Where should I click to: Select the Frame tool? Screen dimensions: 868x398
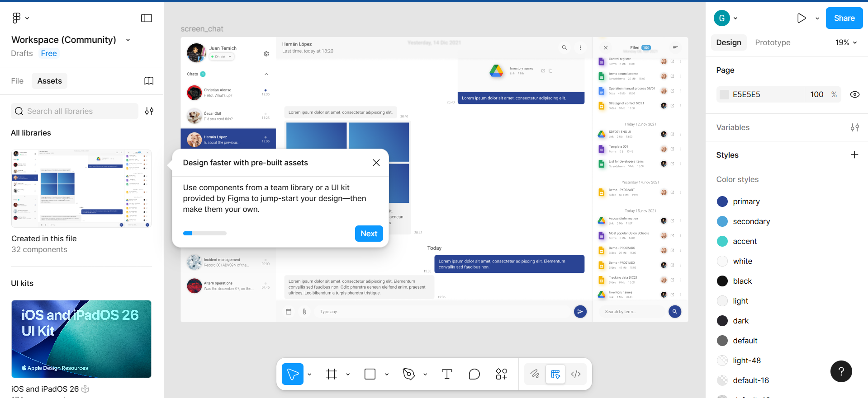pyautogui.click(x=332, y=374)
